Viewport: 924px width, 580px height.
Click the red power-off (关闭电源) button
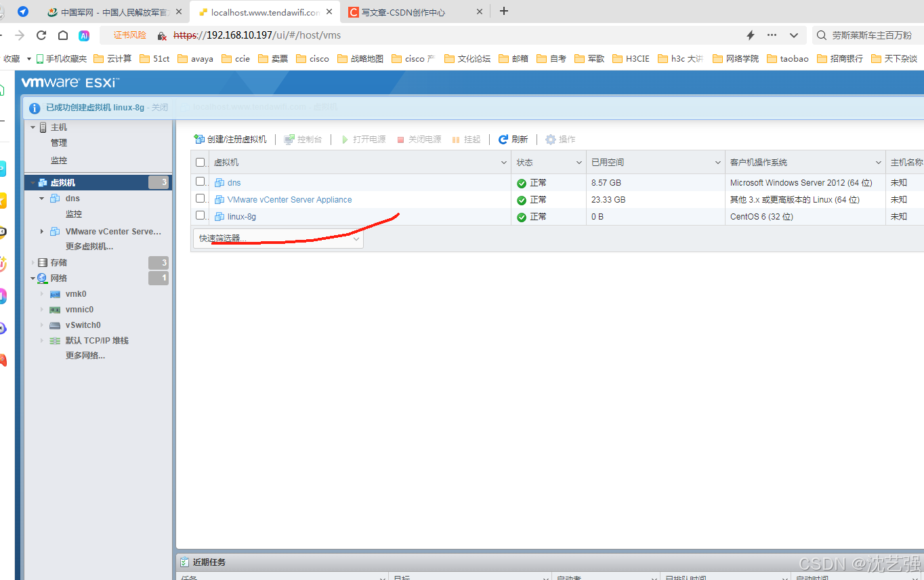(419, 139)
